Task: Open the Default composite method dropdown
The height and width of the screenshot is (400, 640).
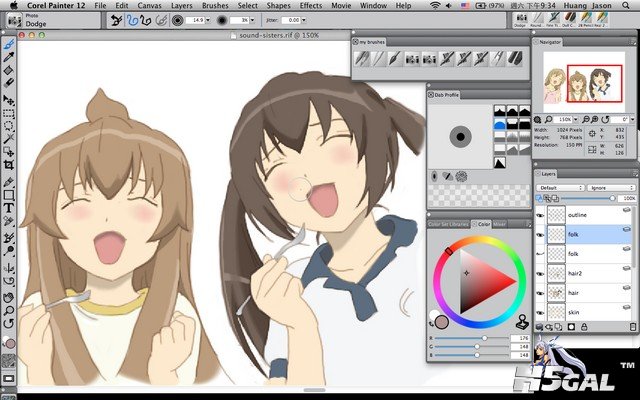Action: [x=560, y=188]
